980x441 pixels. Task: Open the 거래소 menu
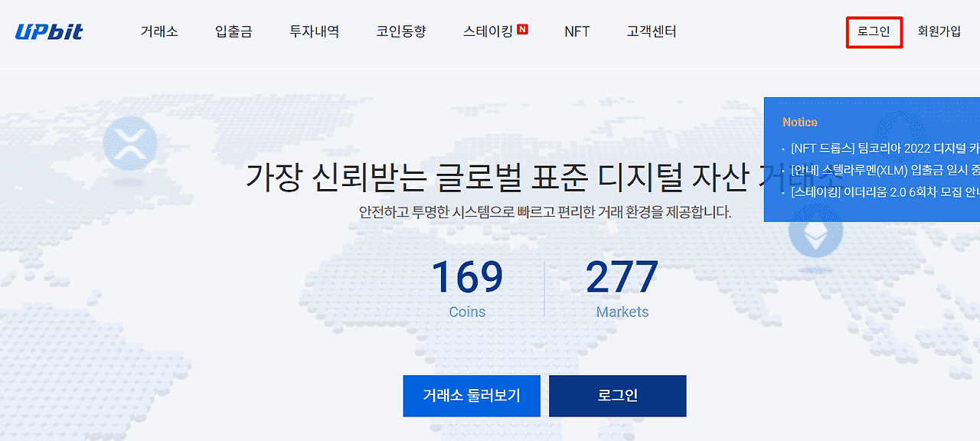(x=159, y=31)
